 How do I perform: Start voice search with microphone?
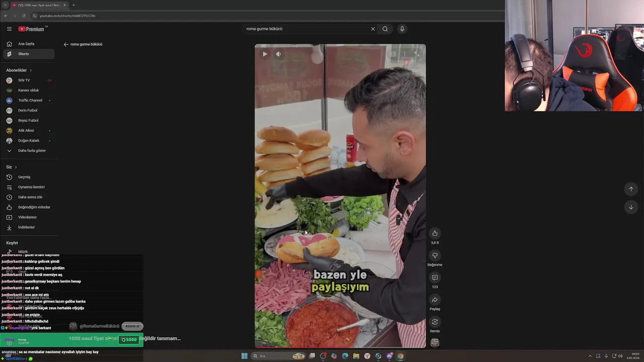pyautogui.click(x=402, y=29)
